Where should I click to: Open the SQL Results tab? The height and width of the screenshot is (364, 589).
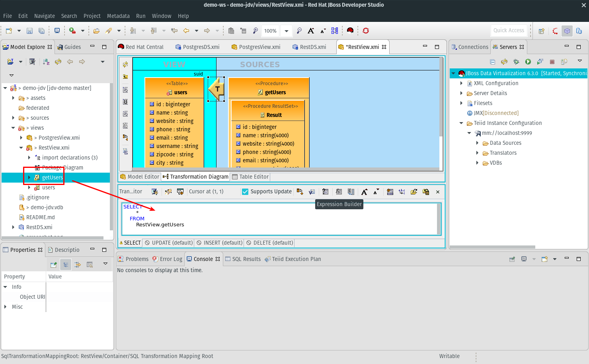243,259
